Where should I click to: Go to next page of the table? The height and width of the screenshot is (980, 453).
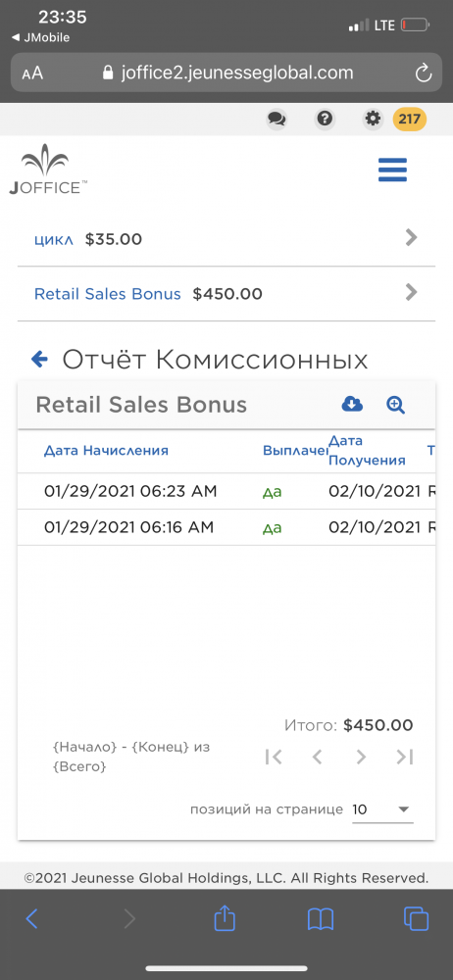[361, 757]
